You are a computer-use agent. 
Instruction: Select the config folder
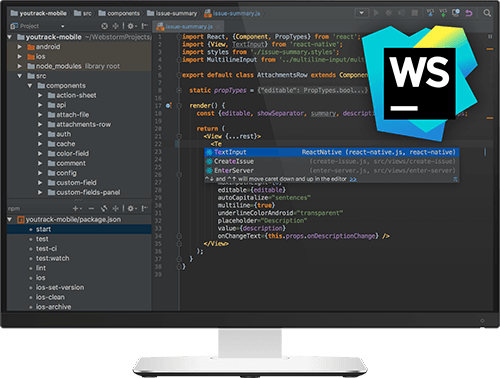pyautogui.click(x=62, y=173)
